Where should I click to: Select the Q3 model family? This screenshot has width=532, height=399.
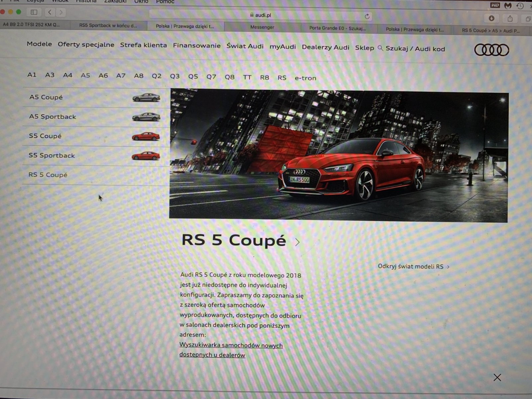click(175, 76)
